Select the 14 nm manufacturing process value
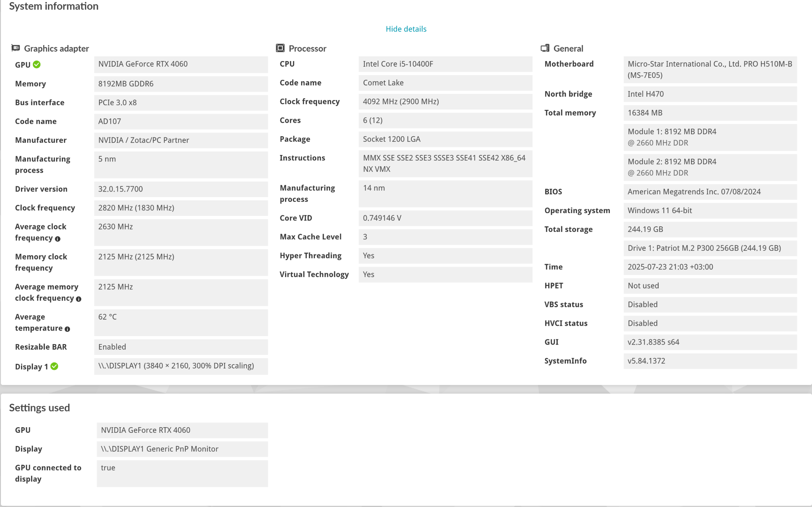The width and height of the screenshot is (812, 507). (x=446, y=194)
